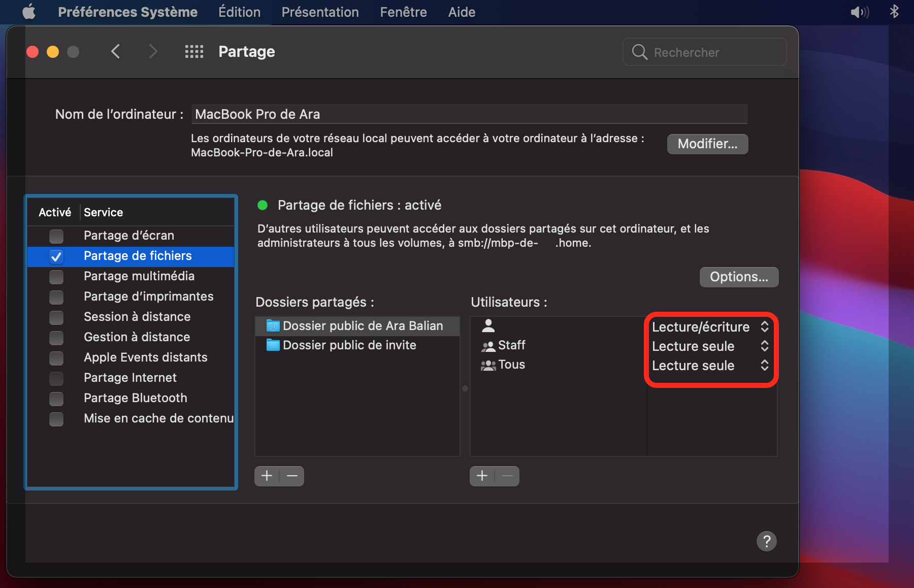This screenshot has height=588, width=914.
Task: Click the Activé column header
Action: tap(55, 212)
